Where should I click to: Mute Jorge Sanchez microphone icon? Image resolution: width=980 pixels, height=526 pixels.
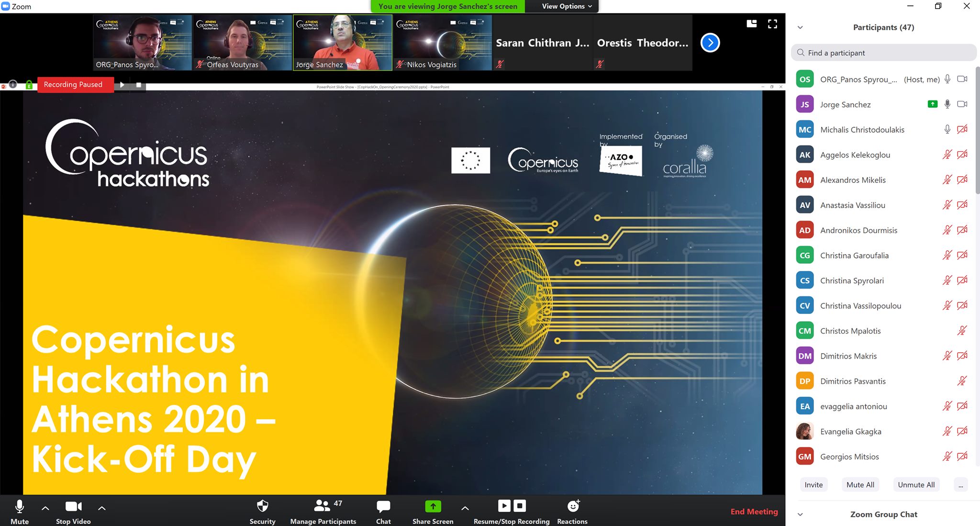point(947,104)
